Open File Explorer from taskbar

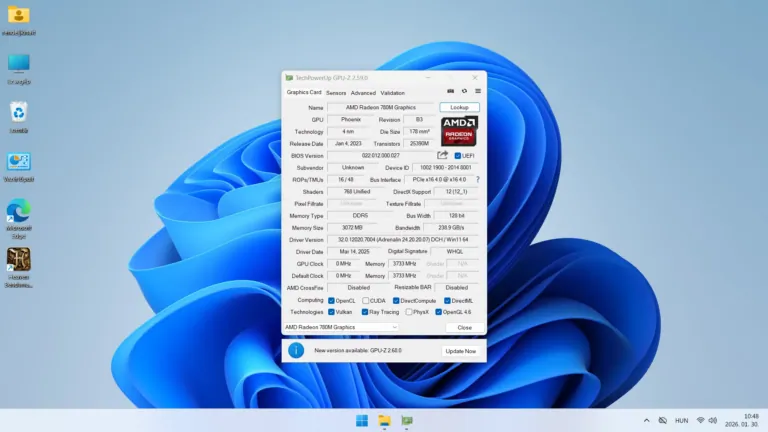[x=384, y=421]
